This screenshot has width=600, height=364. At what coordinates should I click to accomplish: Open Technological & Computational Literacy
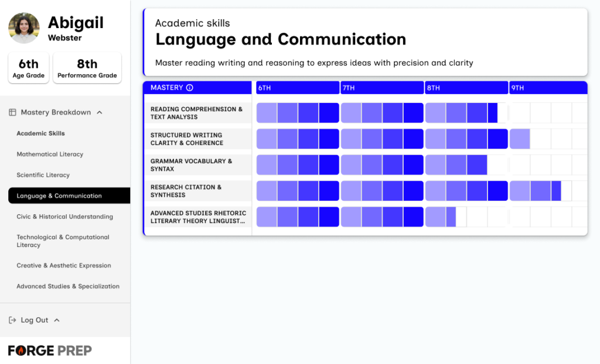tap(63, 241)
